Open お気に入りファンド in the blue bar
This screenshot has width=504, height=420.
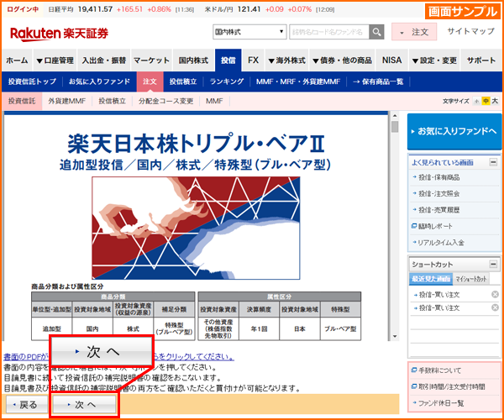[x=99, y=81]
